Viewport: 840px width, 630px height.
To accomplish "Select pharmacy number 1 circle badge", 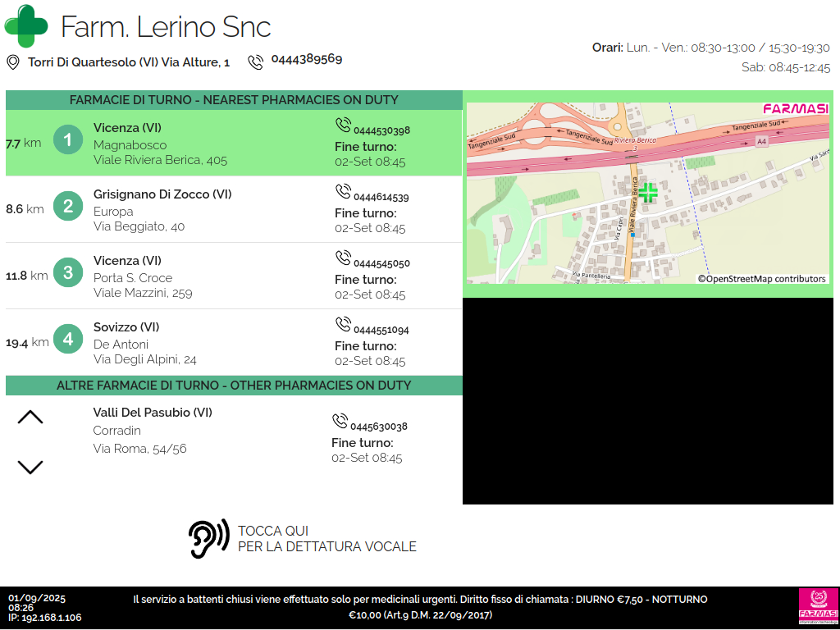I will (x=68, y=139).
